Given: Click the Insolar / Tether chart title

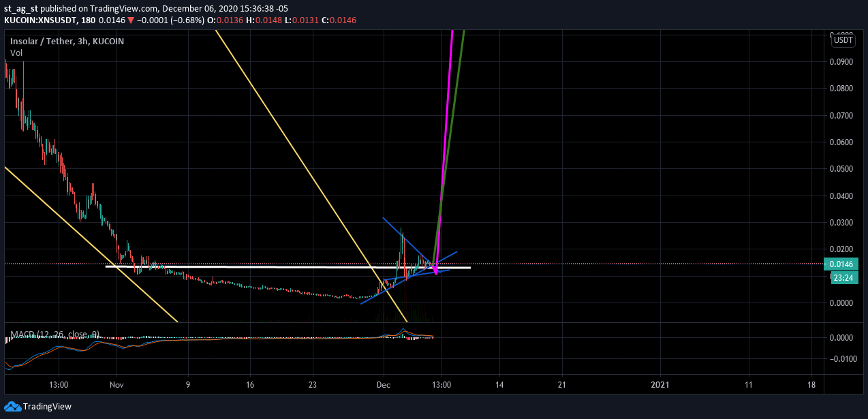Looking at the screenshot, I should (67, 41).
